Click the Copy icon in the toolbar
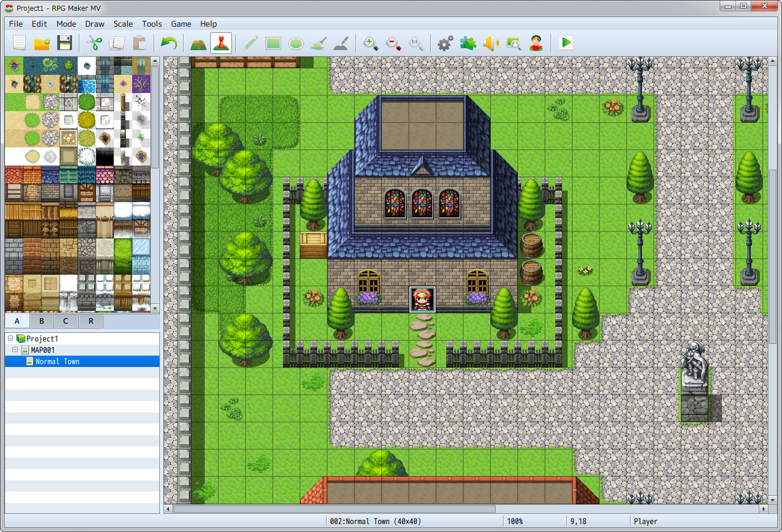This screenshot has height=532, width=782. tap(117, 43)
